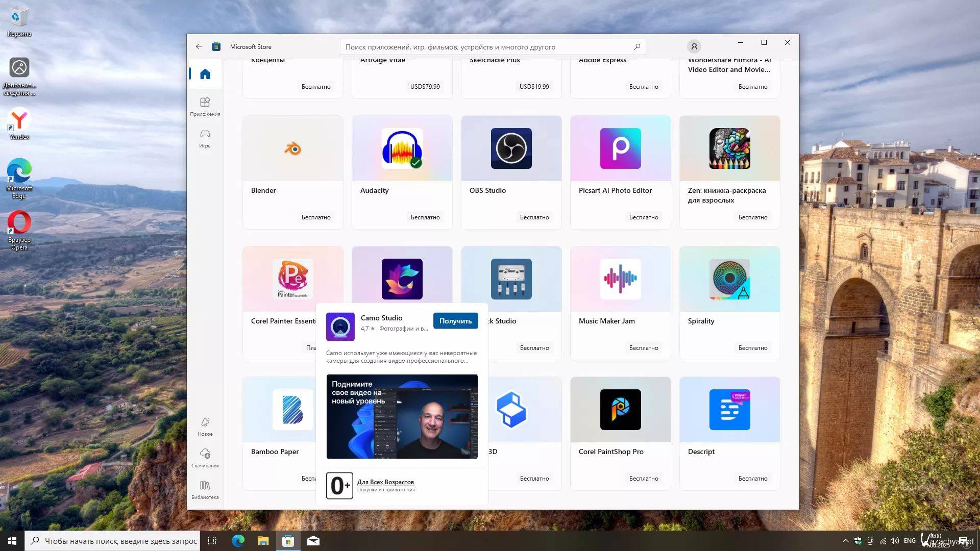980x551 pixels.
Task: Go back with the back arrow
Action: (199, 47)
